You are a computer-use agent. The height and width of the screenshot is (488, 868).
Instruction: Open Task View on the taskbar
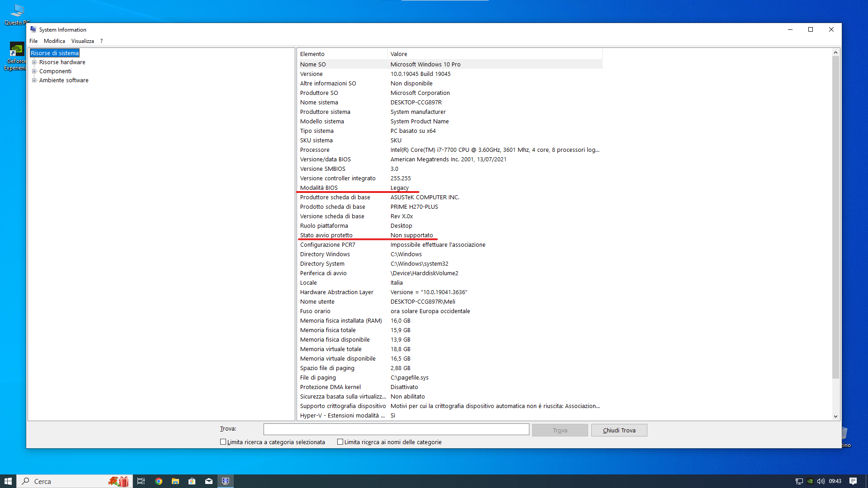141,481
